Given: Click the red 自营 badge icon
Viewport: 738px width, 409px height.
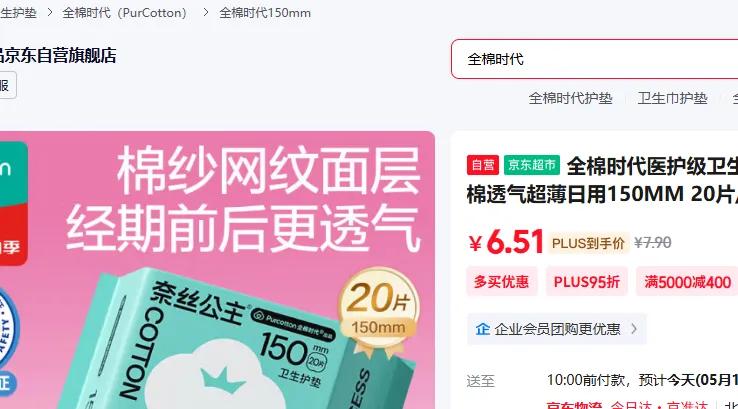Looking at the screenshot, I should [x=482, y=165].
